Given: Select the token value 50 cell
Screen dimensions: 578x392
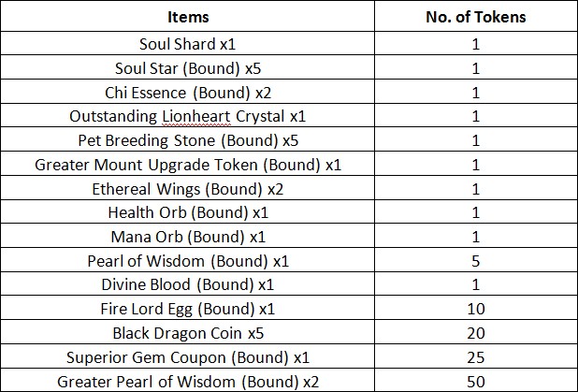Looking at the screenshot, I should pyautogui.click(x=476, y=381).
